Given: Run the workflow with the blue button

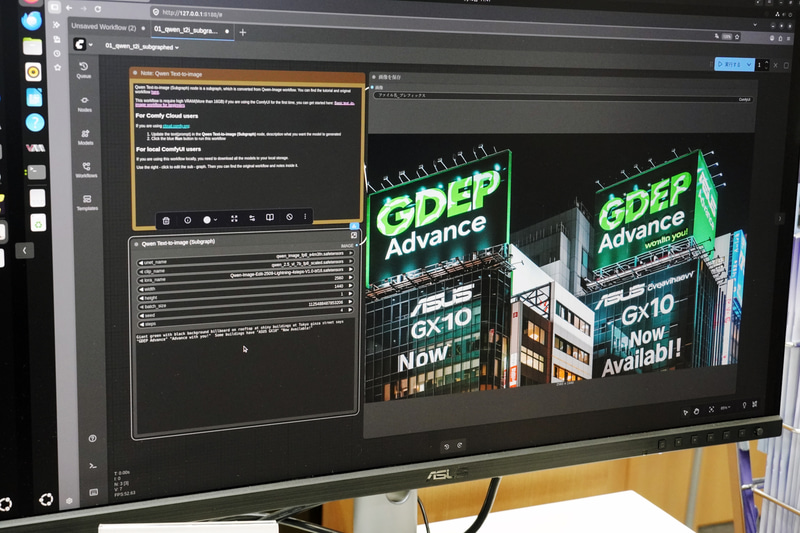Looking at the screenshot, I should click(730, 64).
